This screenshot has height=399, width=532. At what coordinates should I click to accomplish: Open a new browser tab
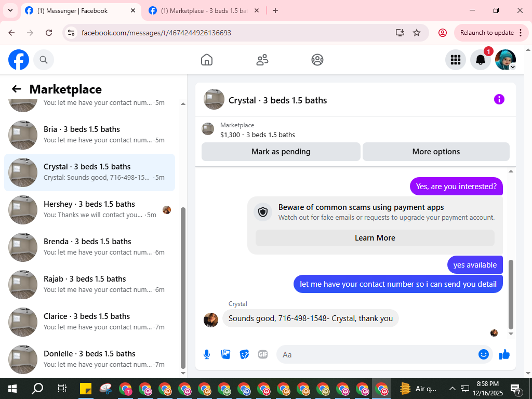pos(275,10)
